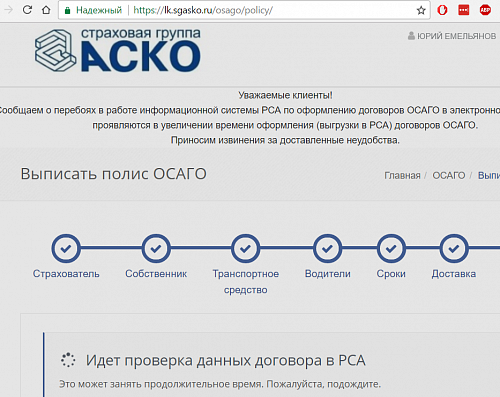
Task: Select the Транспортное средство step circle
Action: click(246, 248)
